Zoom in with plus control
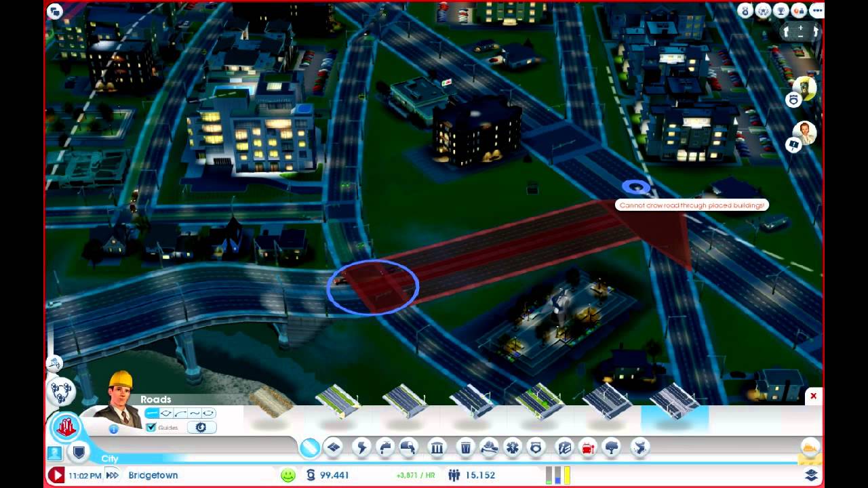Viewport: 868px width, 488px height. click(x=802, y=28)
